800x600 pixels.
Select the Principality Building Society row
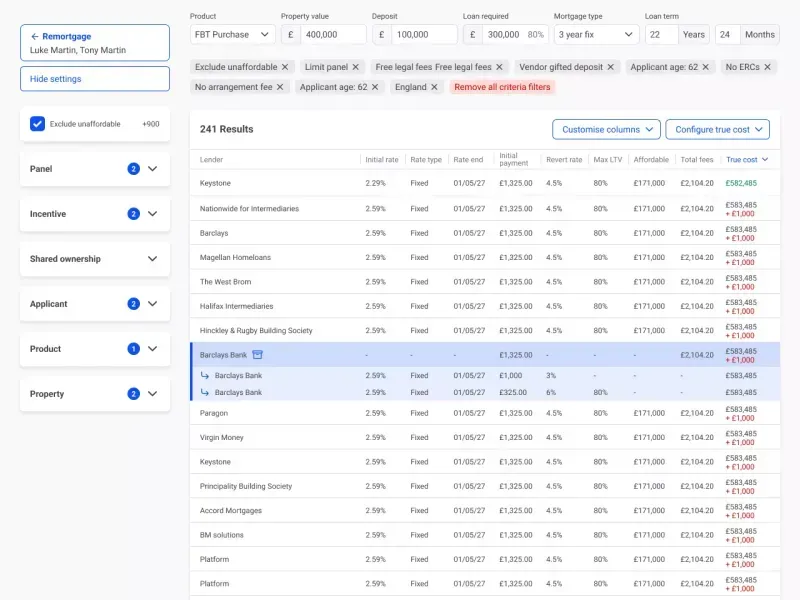coord(485,486)
